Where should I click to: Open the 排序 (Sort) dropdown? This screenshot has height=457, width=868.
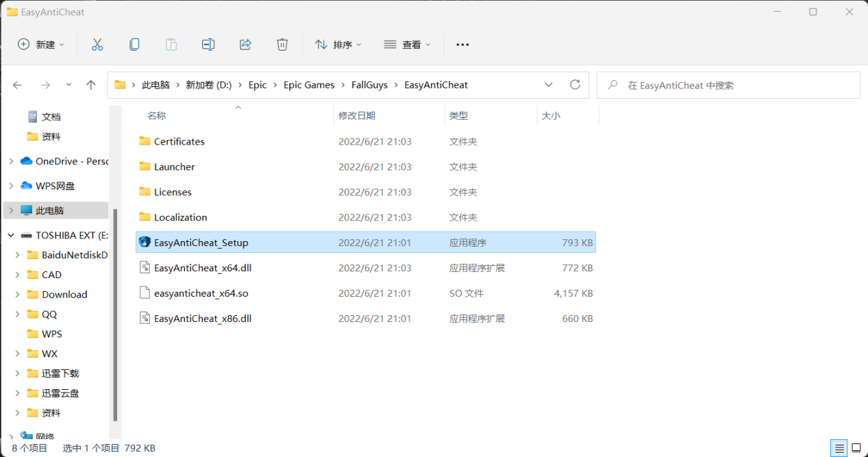point(338,45)
